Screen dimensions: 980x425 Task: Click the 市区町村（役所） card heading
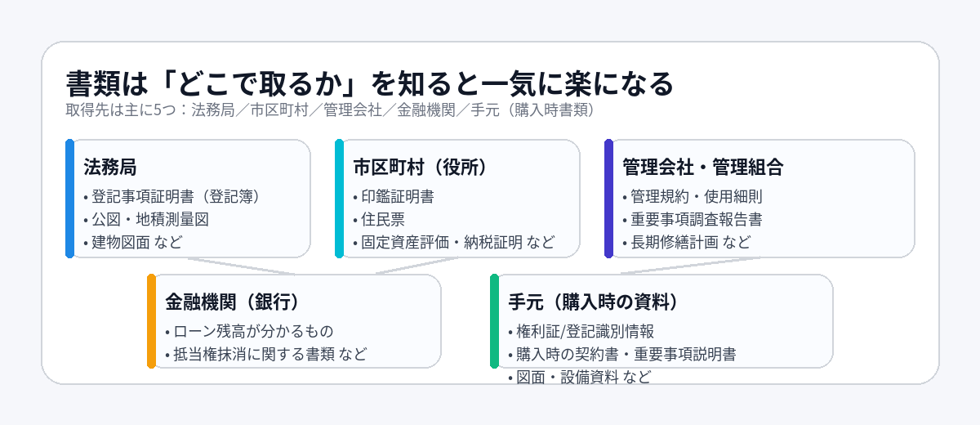click(420, 168)
